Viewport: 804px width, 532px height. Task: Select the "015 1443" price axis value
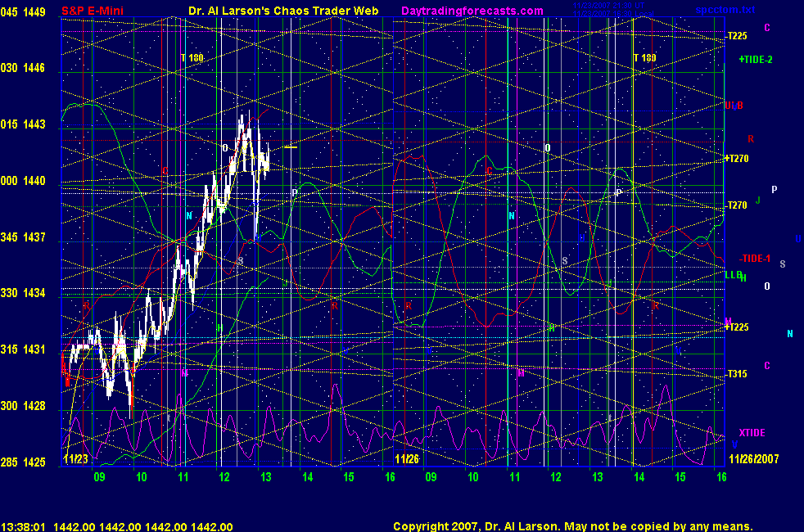(23, 124)
